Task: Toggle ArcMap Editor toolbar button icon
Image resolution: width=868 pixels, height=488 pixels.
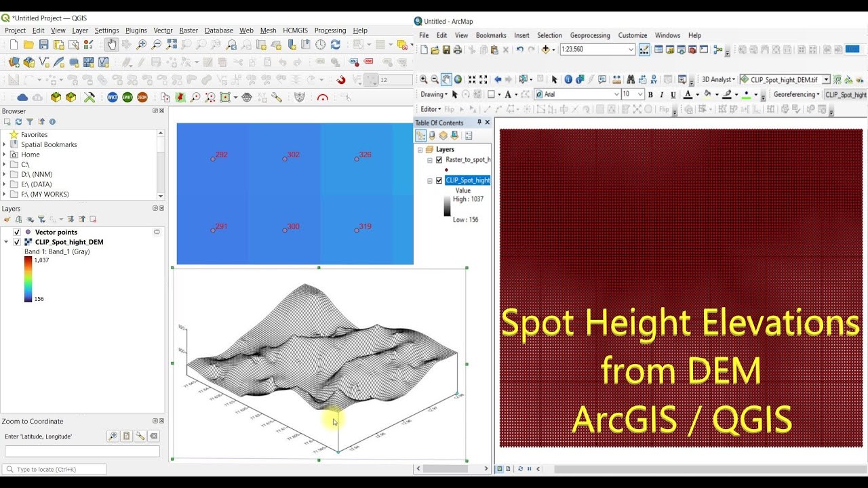Action: pos(644,49)
